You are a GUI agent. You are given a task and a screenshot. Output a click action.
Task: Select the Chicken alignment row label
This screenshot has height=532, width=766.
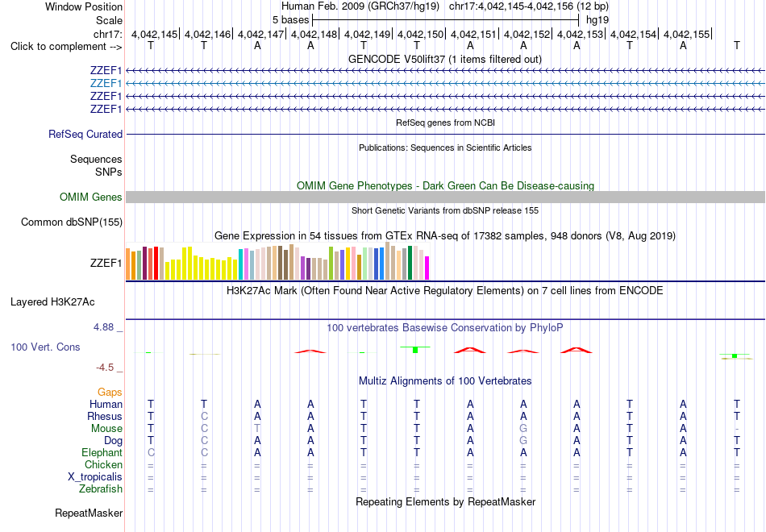pos(103,464)
